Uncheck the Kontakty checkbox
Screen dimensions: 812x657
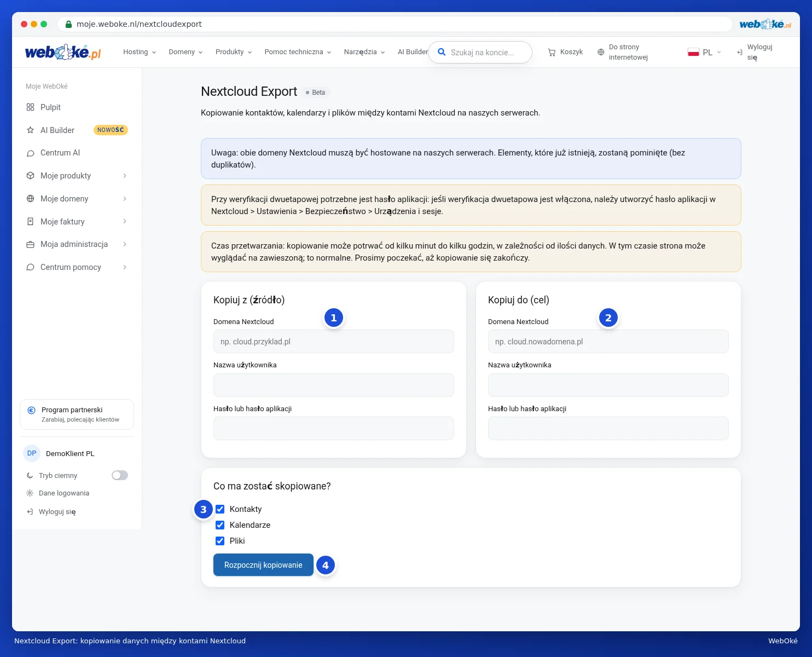point(220,509)
